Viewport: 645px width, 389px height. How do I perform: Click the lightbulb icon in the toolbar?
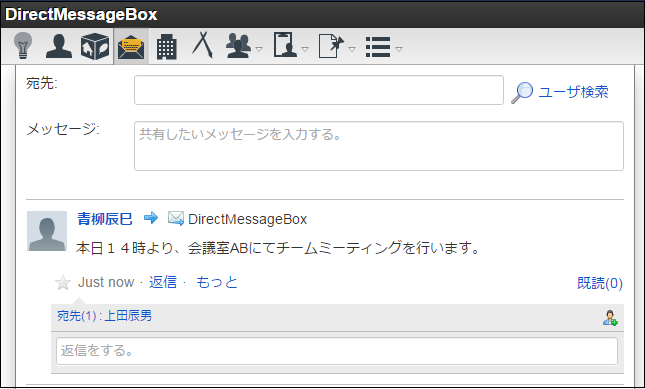23,46
